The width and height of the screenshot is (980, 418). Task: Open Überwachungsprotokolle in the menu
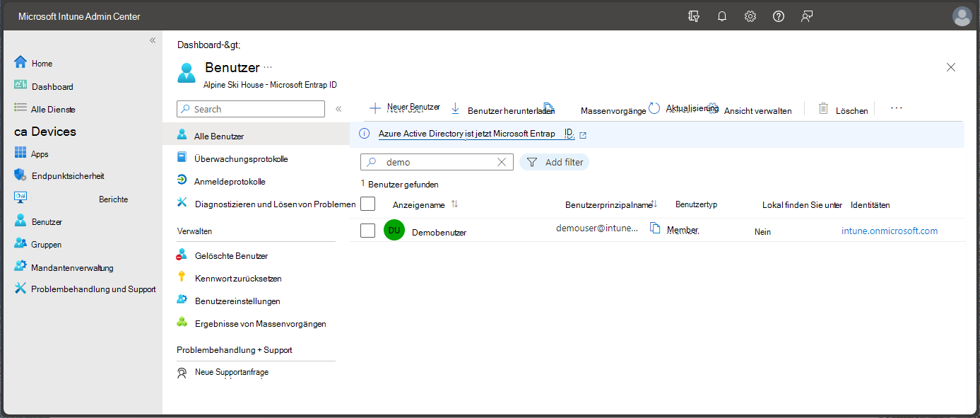click(241, 159)
